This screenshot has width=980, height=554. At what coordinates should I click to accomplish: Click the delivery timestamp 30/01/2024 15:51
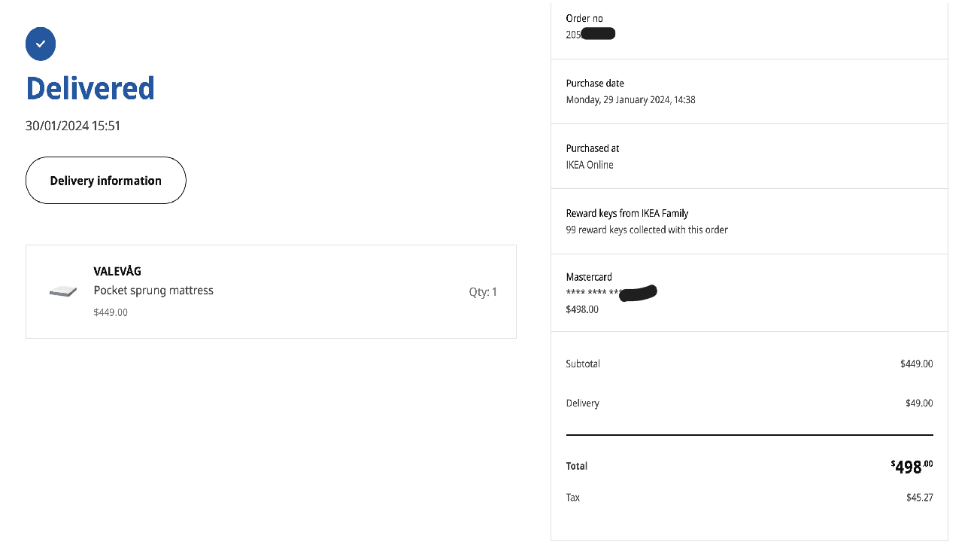click(x=73, y=126)
